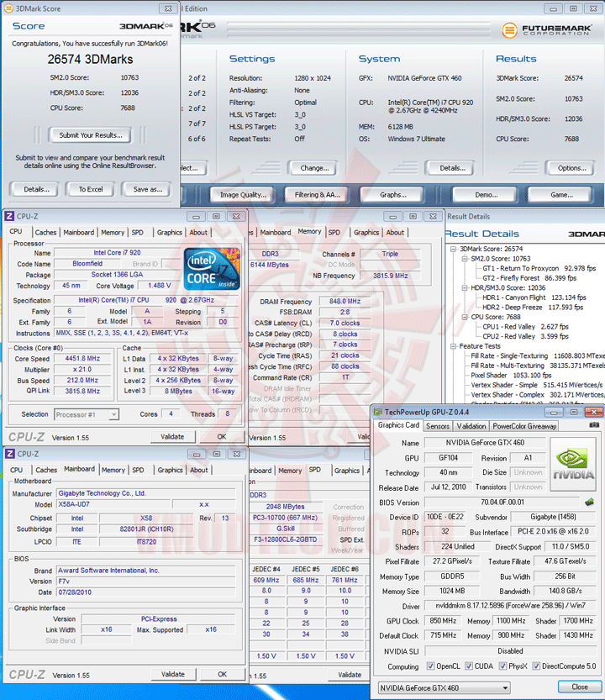Click the BIOS save chip icon in GPU-Z
Image resolution: width=605 pixels, height=700 pixels.
click(589, 503)
